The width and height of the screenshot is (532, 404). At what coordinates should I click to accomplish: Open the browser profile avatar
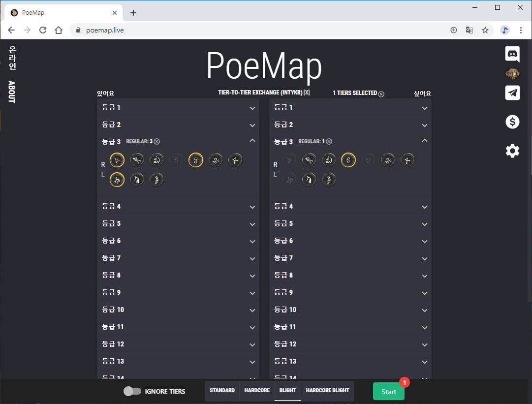click(x=505, y=30)
